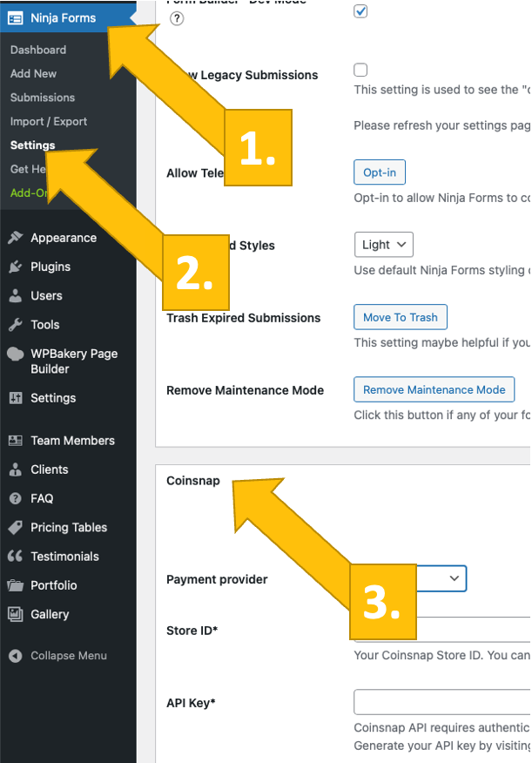Click Collapse Menu in the sidebar
This screenshot has width=532, height=763.
(69, 656)
